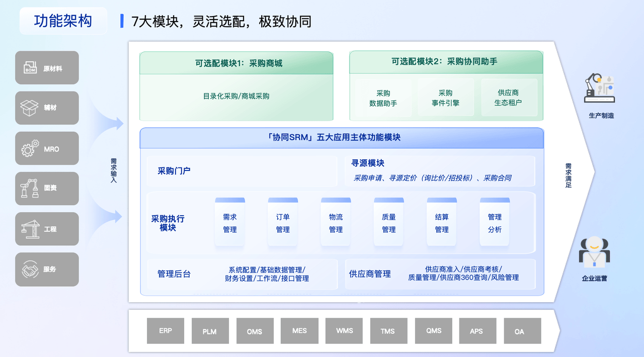Select the auxiliary materials box icon
This screenshot has width=644, height=357.
pyautogui.click(x=29, y=108)
